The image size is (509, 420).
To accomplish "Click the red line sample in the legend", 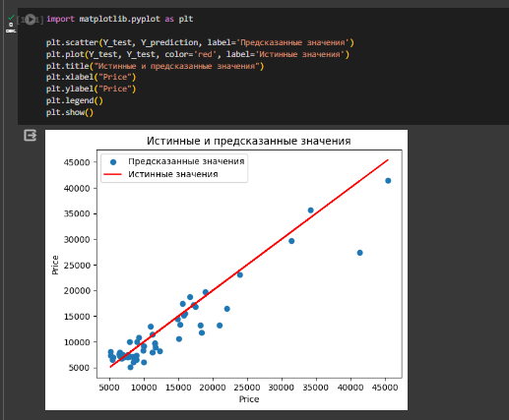I will click(x=112, y=174).
